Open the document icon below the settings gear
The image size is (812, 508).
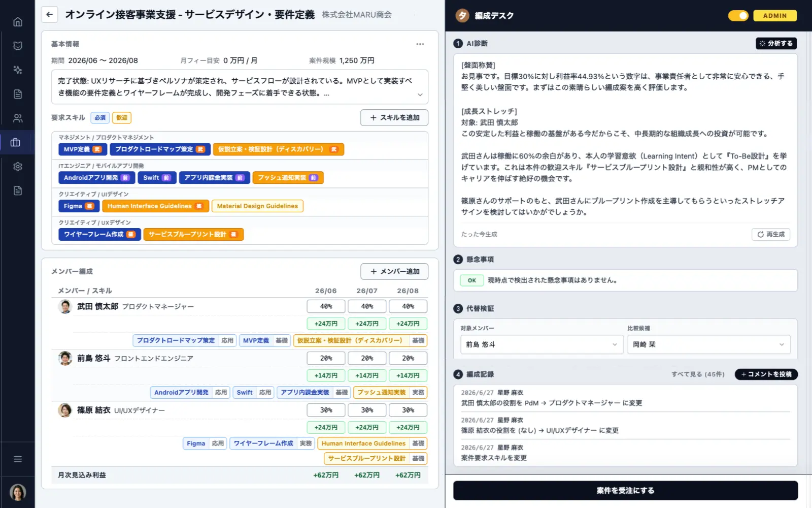[18, 190]
